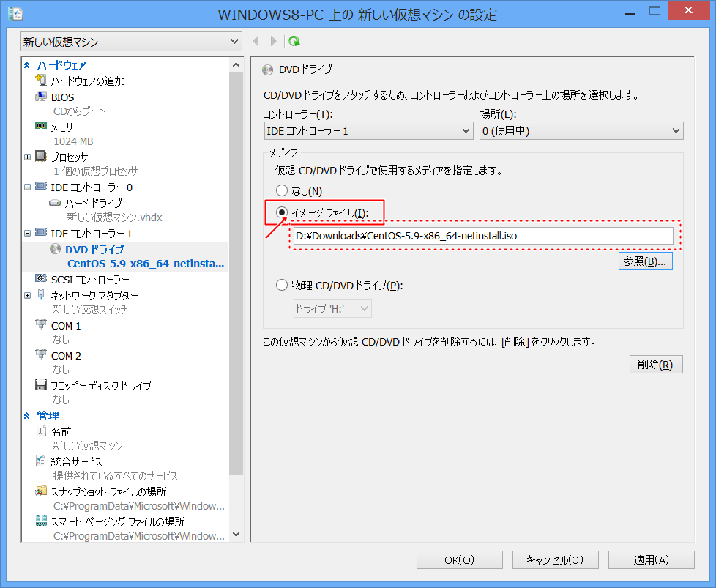The image size is (716, 588).
Task: Collapse the ハードウェア section header
Action: pos(27,65)
